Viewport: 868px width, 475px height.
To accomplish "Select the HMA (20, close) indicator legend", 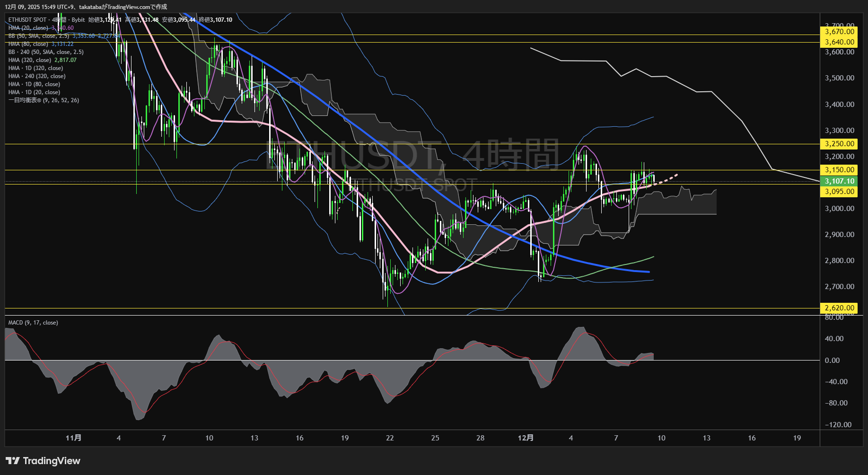I will [x=28, y=28].
